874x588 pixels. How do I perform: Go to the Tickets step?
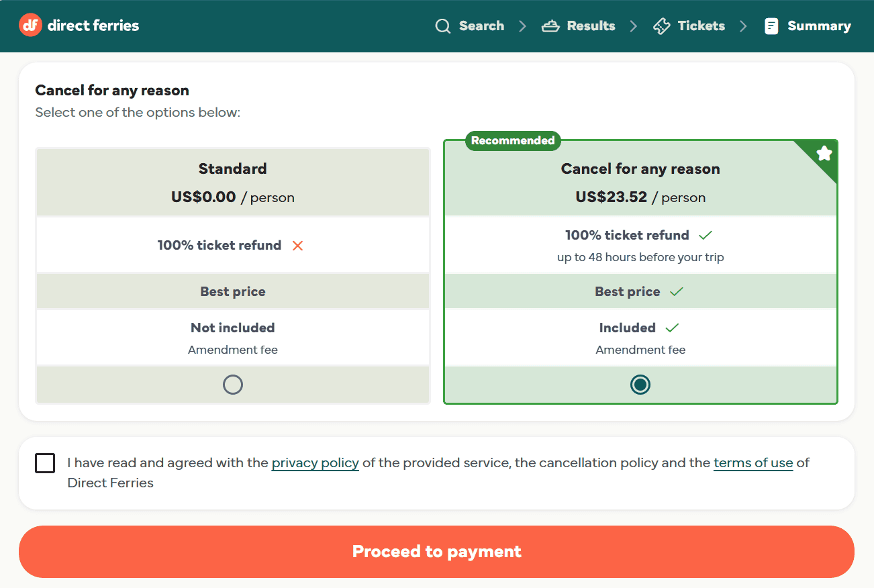[689, 26]
